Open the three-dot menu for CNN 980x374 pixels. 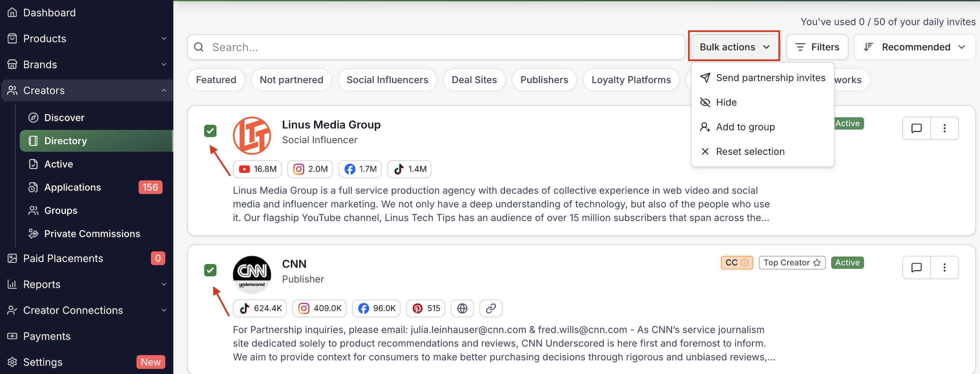click(944, 268)
